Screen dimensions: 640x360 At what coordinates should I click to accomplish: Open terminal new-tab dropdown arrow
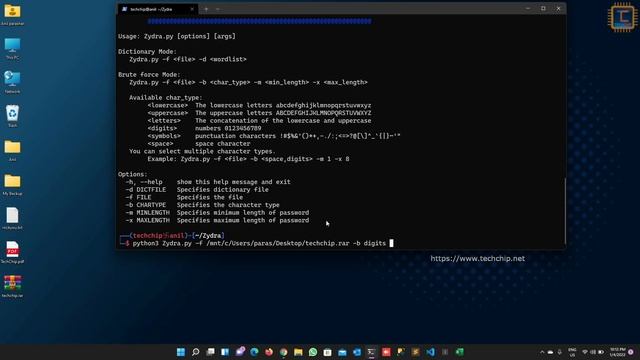coord(218,9)
